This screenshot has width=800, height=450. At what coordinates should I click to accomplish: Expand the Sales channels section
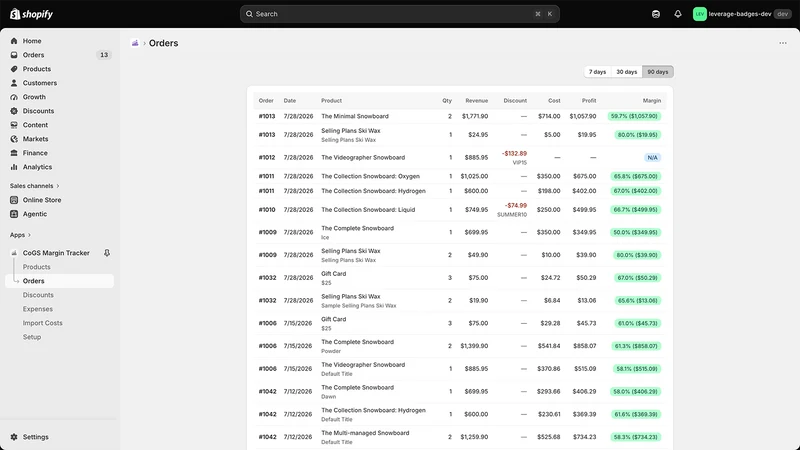(34, 186)
